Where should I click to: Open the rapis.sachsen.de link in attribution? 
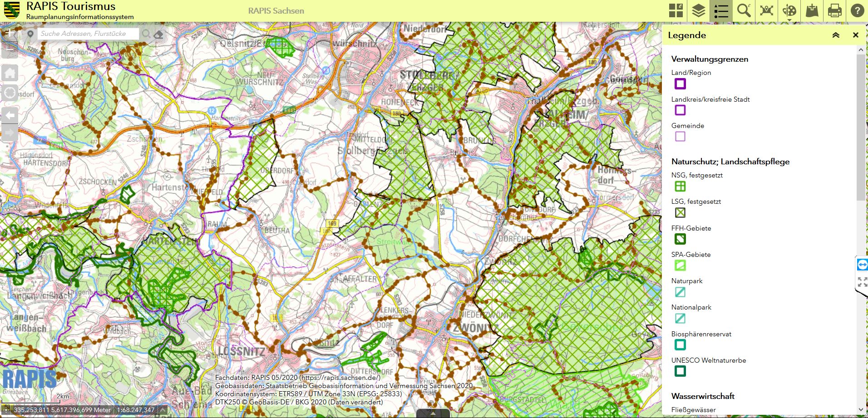(340, 378)
